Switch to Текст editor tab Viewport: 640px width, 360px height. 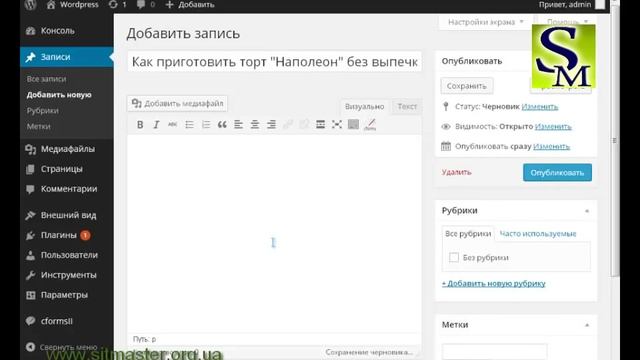tap(407, 107)
